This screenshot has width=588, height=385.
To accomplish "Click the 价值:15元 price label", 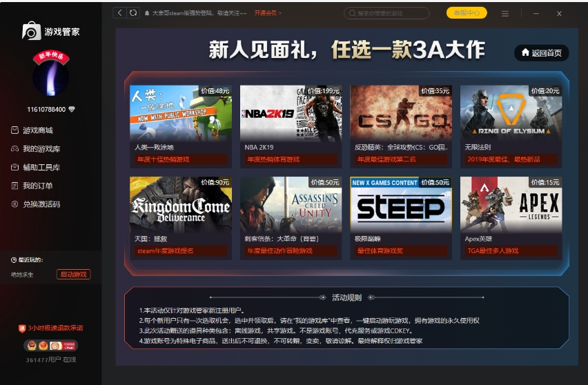I will (x=545, y=182).
